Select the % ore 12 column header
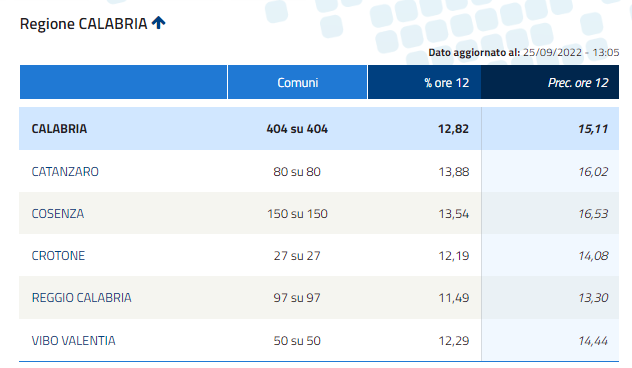This screenshot has height=368, width=632. (424, 82)
